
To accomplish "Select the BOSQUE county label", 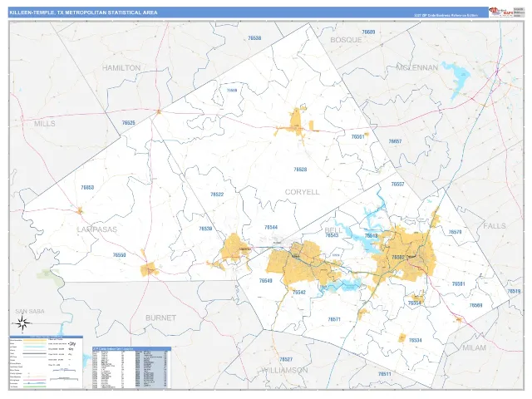I will pyautogui.click(x=346, y=40).
